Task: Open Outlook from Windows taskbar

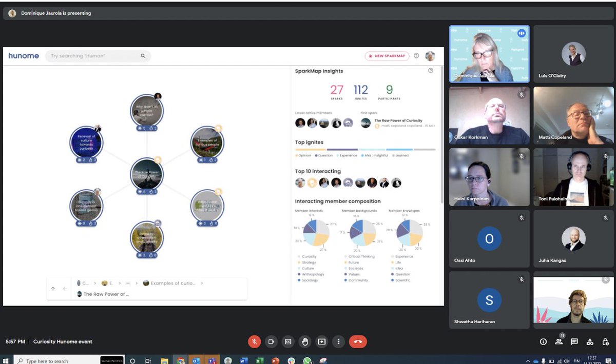Action: point(196,360)
